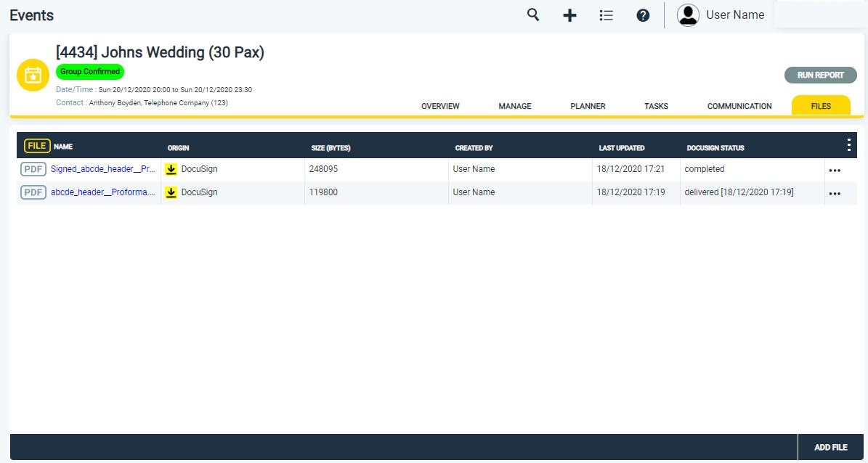
Task: Switch to the Tasks tab
Action: coord(656,106)
